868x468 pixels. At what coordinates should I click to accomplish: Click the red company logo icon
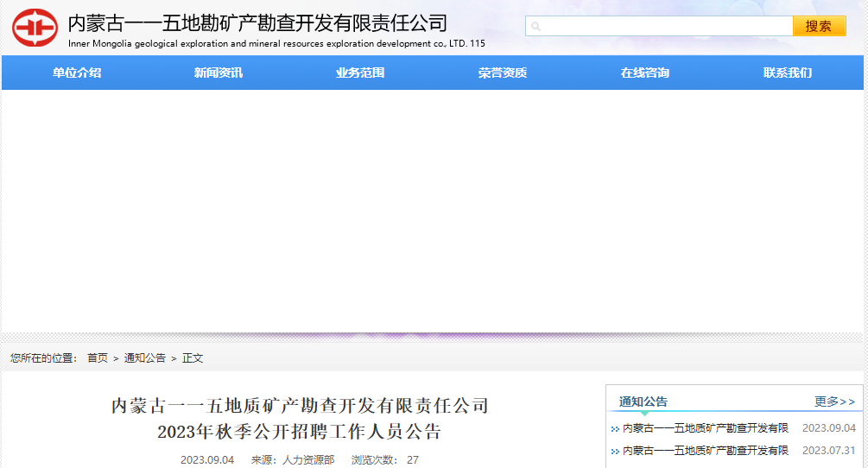point(35,28)
